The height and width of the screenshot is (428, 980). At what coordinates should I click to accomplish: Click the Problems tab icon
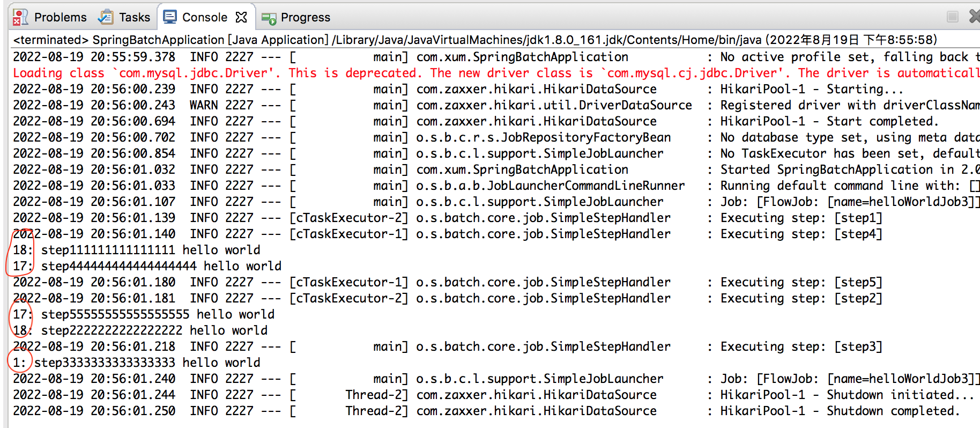(x=20, y=17)
